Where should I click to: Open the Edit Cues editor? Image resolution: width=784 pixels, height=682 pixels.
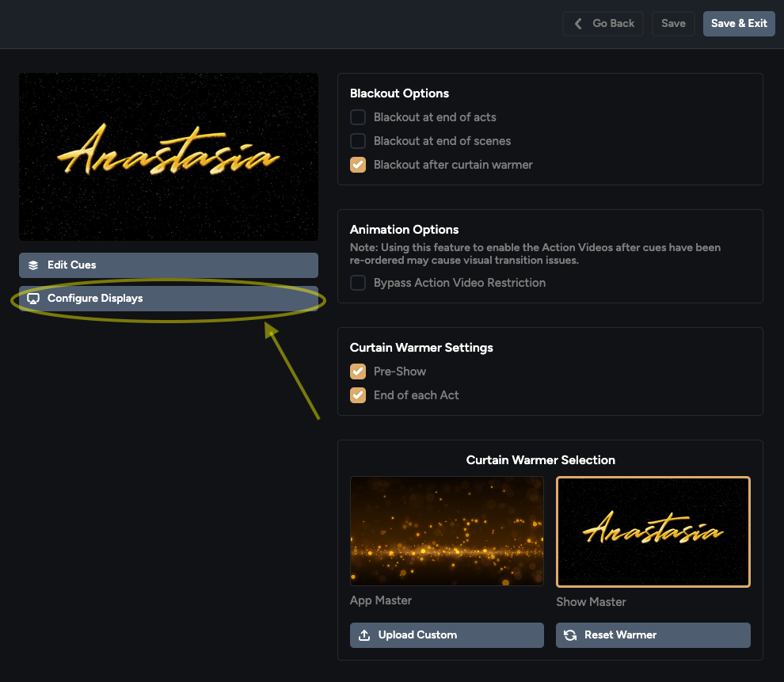point(169,265)
